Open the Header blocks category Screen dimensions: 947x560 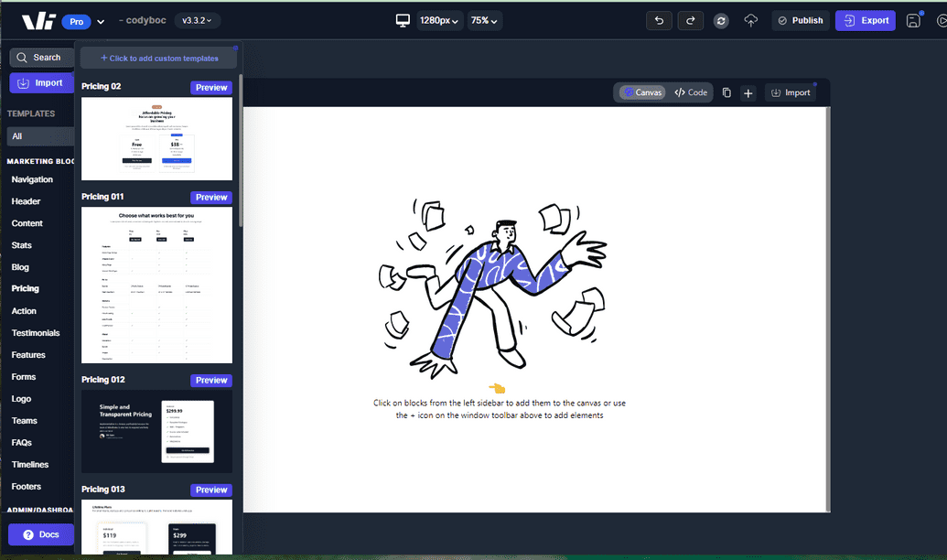(x=26, y=201)
